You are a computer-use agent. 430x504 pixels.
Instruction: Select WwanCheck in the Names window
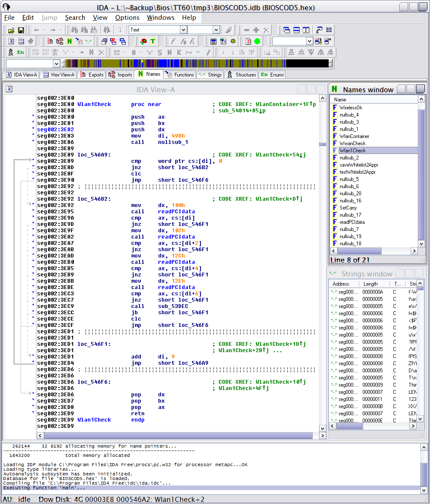[353, 143]
